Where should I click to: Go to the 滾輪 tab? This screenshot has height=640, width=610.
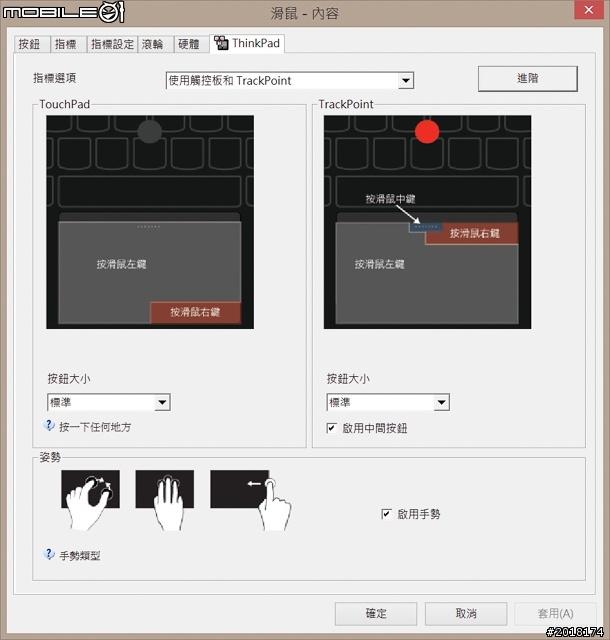[x=156, y=44]
